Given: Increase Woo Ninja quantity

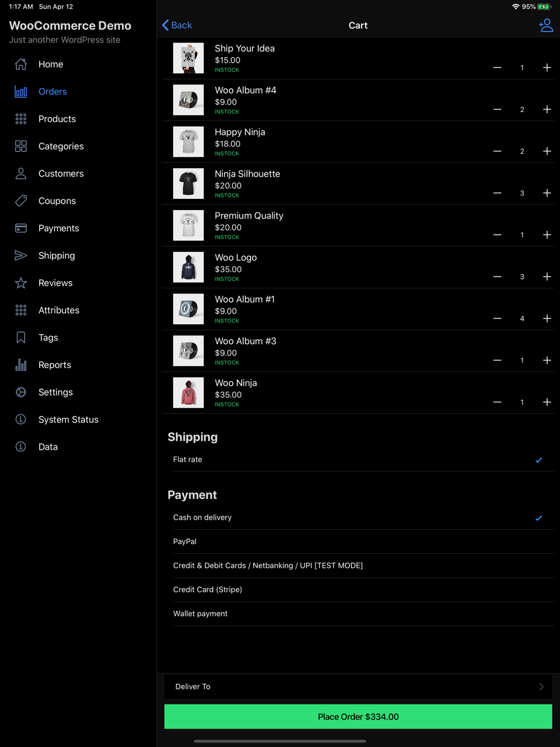Looking at the screenshot, I should pos(547,402).
